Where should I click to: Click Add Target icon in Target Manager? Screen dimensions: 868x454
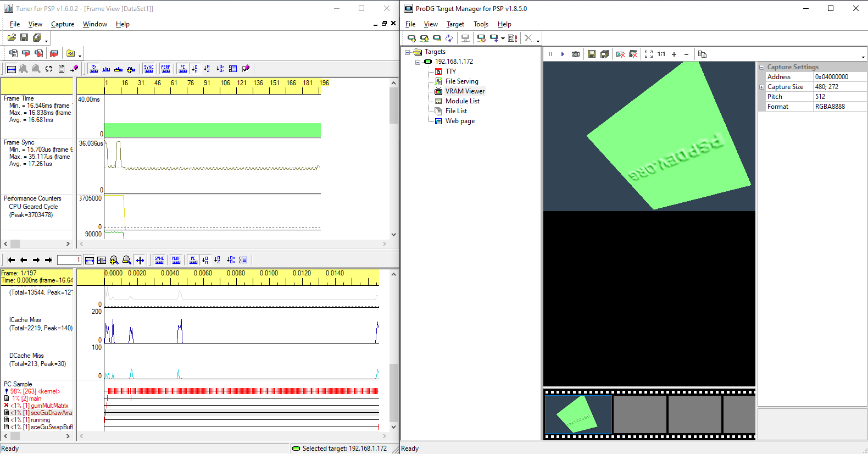point(411,38)
